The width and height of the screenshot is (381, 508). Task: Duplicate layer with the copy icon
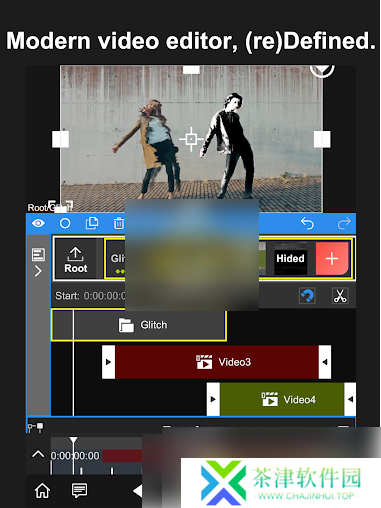pyautogui.click(x=92, y=223)
